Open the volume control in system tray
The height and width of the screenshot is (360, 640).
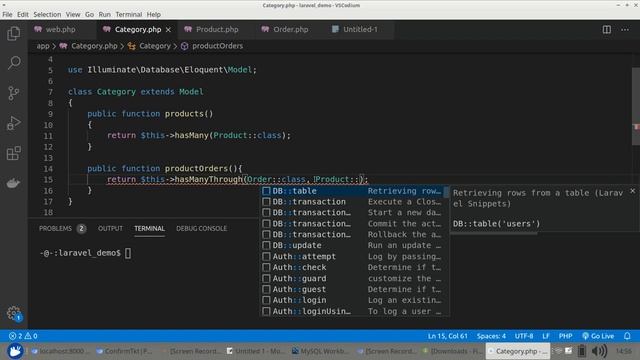tap(599, 351)
